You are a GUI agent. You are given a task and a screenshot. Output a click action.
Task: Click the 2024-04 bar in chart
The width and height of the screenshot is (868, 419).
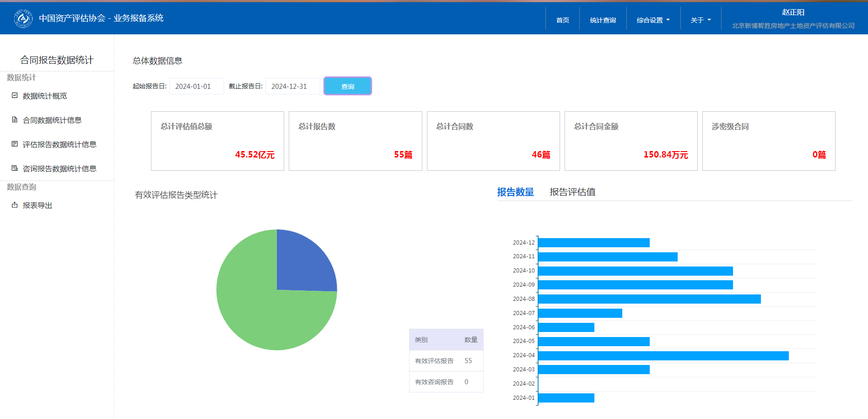click(x=663, y=356)
